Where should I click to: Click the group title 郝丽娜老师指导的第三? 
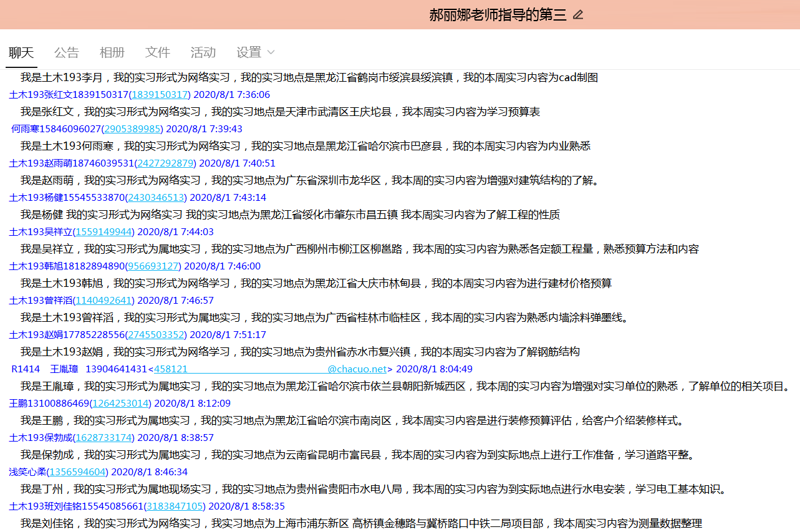click(498, 15)
